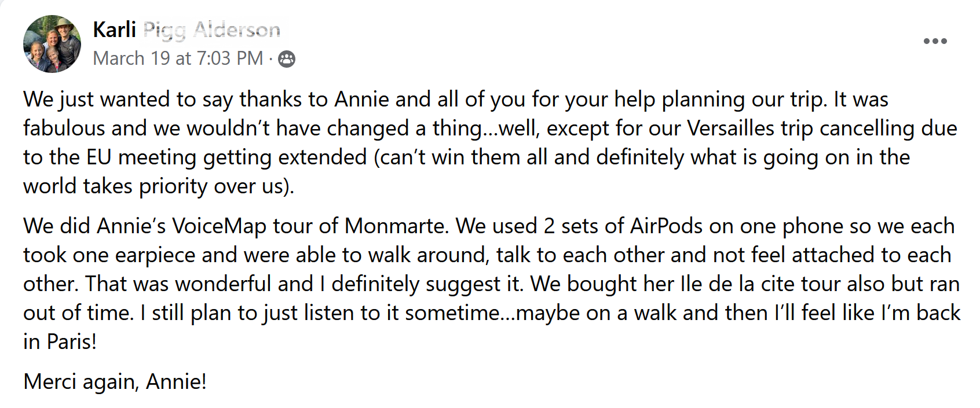
Task: Click the group audience privacy icon
Action: click(x=287, y=59)
